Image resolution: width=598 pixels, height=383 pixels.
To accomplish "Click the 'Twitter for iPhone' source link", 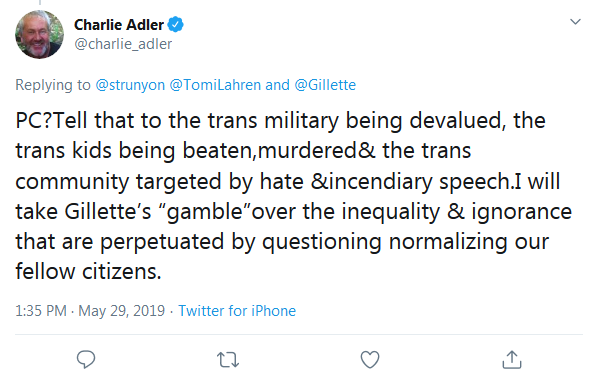I will (x=237, y=311).
